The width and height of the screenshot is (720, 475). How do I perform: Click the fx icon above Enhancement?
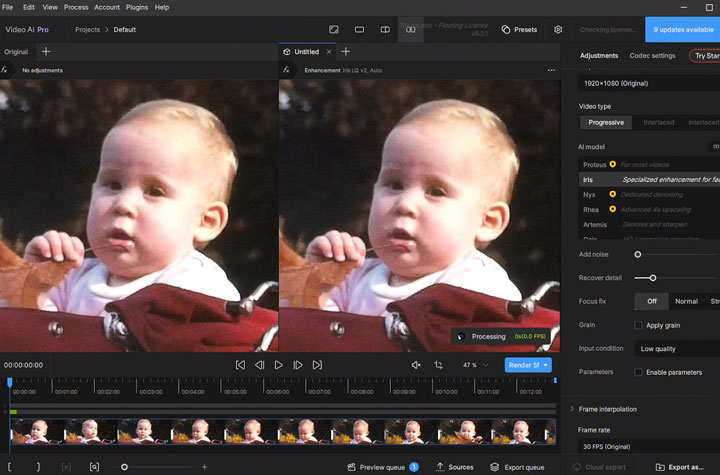click(x=286, y=70)
